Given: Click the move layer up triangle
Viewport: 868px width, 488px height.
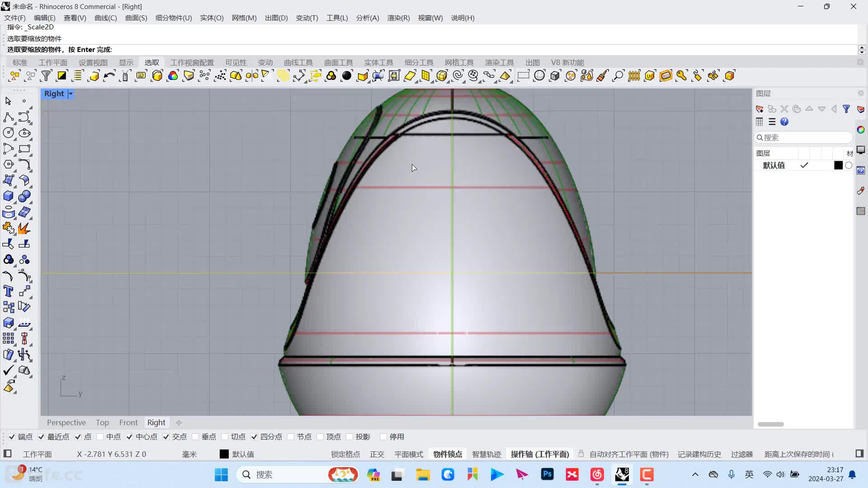Looking at the screenshot, I should (x=809, y=109).
